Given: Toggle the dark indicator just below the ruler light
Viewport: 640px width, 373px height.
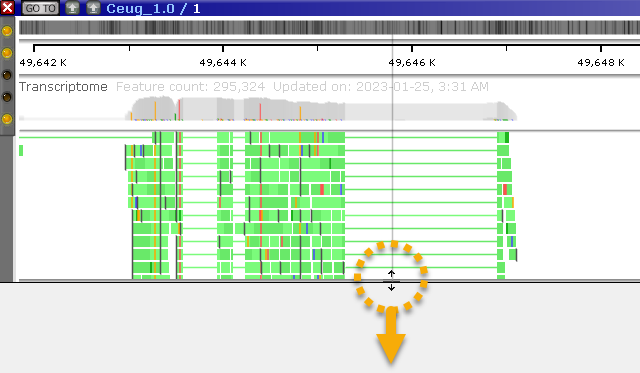Looking at the screenshot, I should (x=7, y=75).
